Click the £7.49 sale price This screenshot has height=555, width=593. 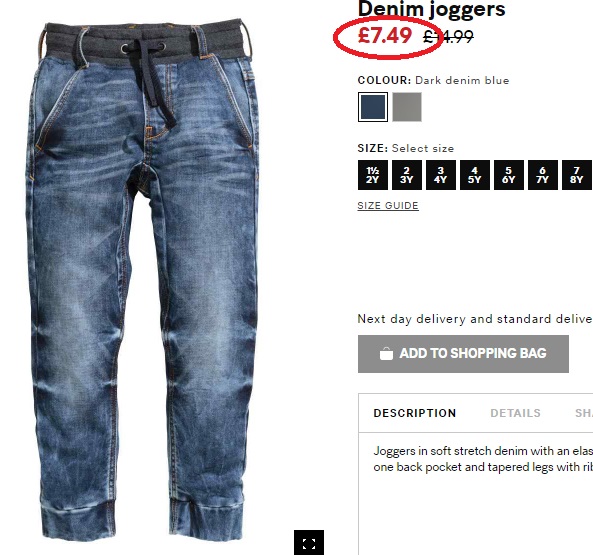tap(385, 36)
